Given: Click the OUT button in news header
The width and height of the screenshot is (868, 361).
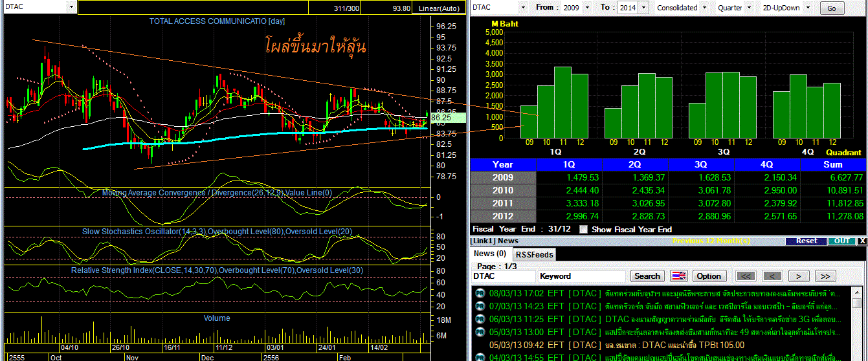Looking at the screenshot, I should click(x=841, y=241).
